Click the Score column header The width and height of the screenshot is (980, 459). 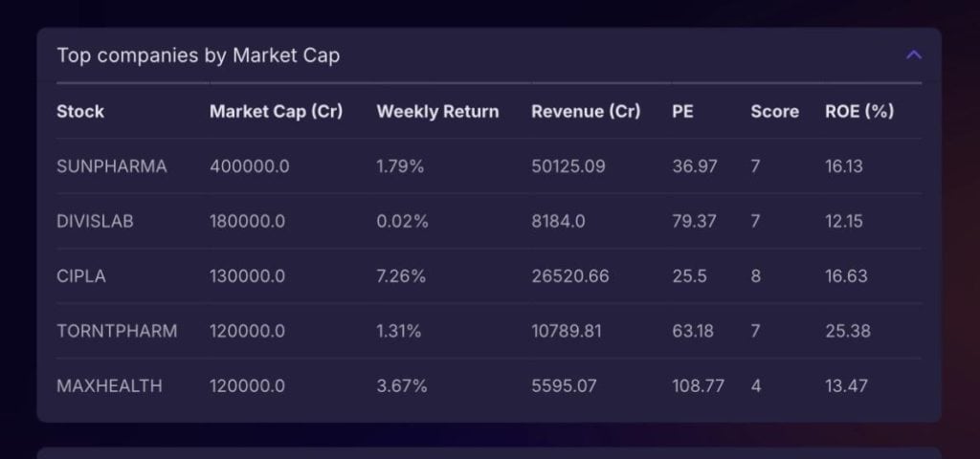coord(774,111)
